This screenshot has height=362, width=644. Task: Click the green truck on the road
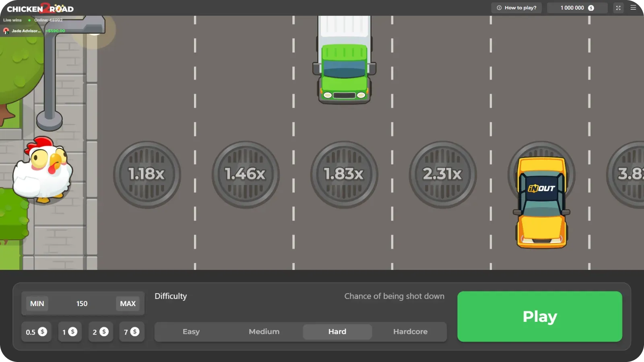(344, 60)
